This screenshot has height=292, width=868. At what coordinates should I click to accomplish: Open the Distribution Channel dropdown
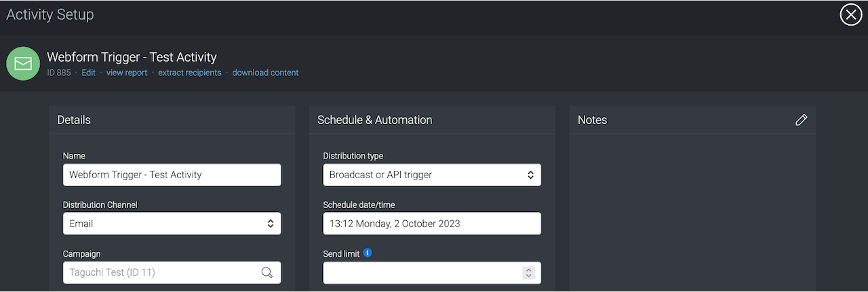click(x=172, y=224)
